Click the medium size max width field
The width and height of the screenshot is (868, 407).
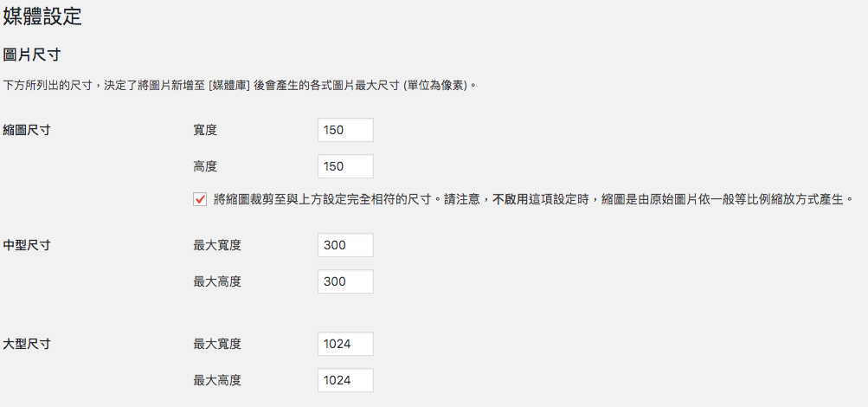pyautogui.click(x=345, y=245)
